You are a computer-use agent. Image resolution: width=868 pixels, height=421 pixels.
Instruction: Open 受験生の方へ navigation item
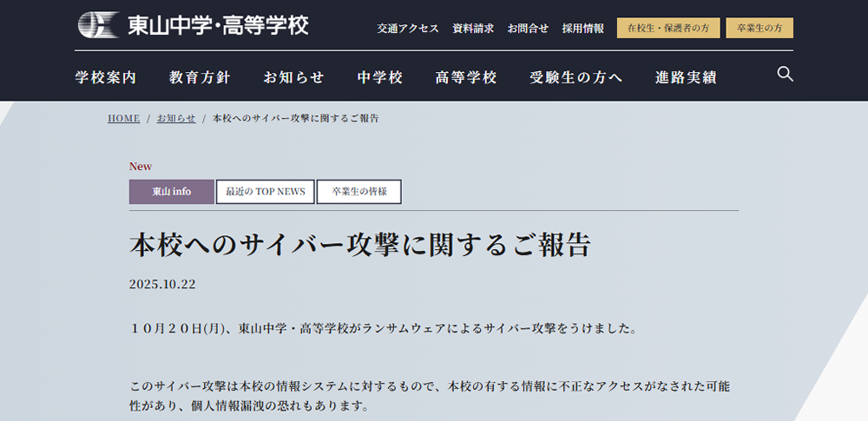point(576,77)
